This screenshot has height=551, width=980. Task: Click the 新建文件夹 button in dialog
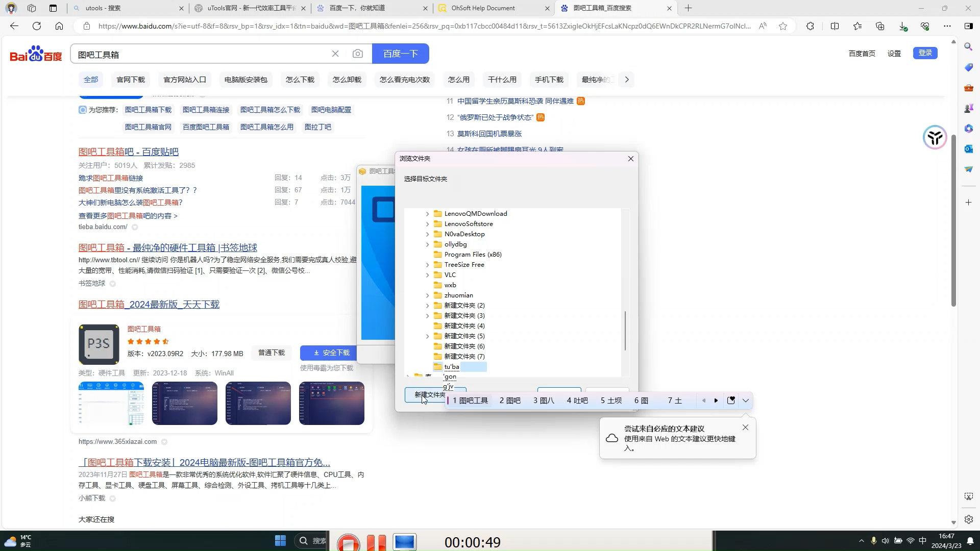[430, 395]
